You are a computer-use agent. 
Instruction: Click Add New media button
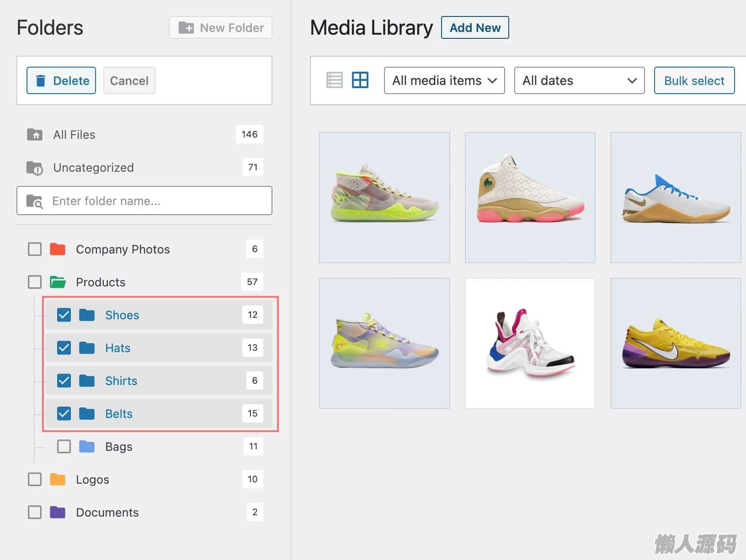474,28
